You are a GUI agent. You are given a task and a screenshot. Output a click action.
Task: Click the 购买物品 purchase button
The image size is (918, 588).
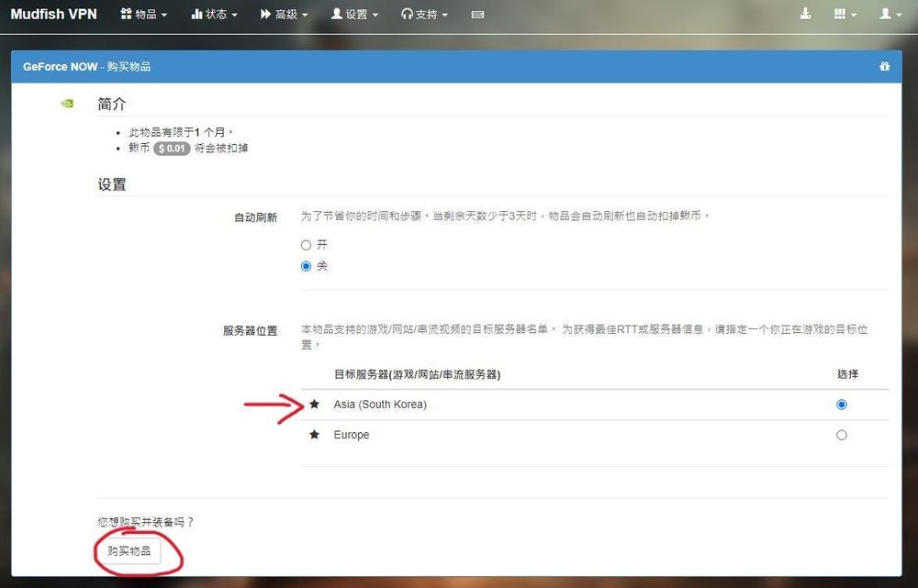(x=131, y=551)
